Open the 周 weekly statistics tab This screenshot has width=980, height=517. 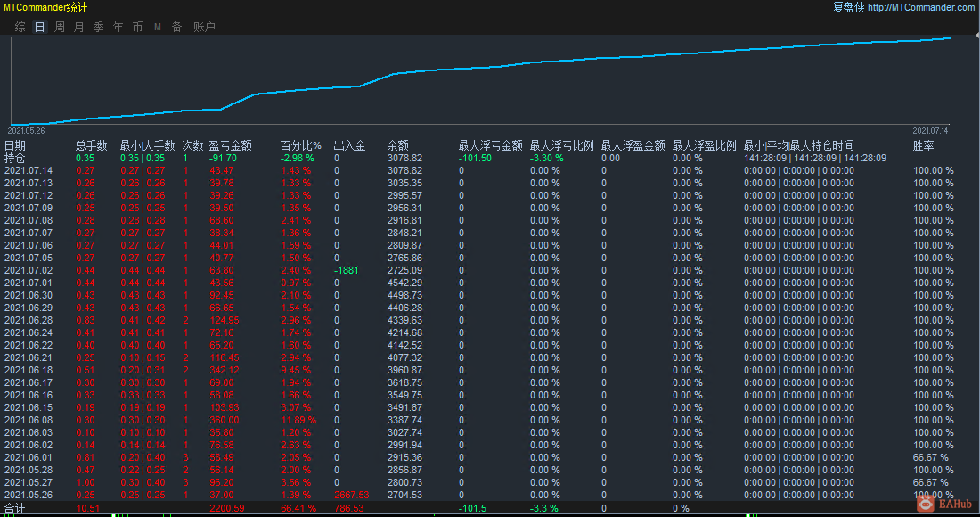60,27
